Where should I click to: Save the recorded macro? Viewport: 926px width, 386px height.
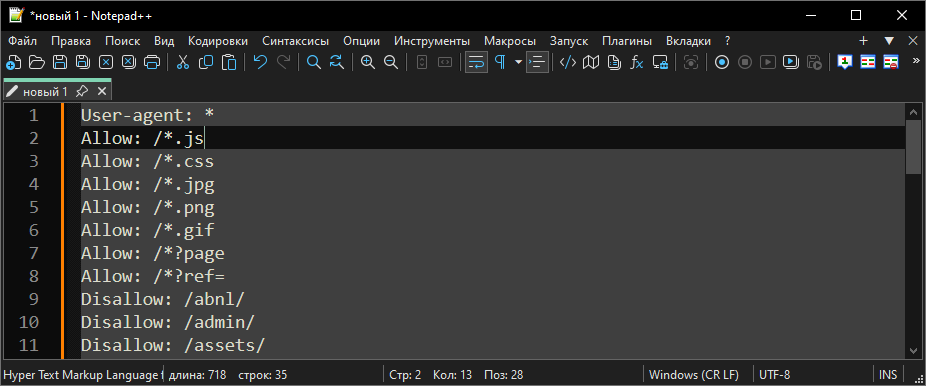tap(814, 62)
